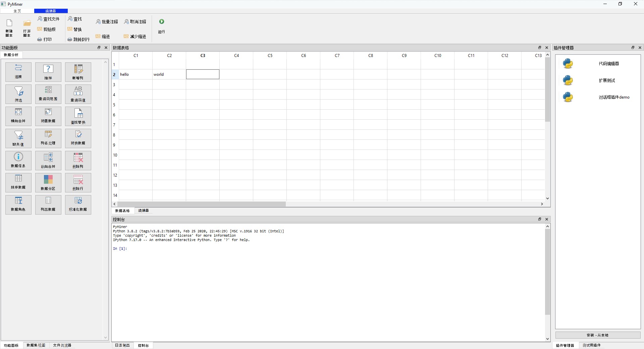The height and width of the screenshot is (349, 644).
Task: Select the 删除行 delete row icon
Action: 78,182
